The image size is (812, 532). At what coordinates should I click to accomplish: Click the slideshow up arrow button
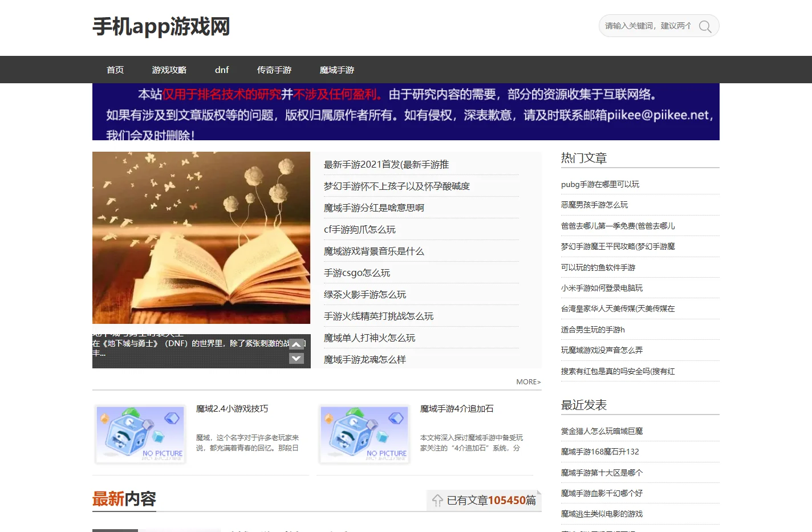pos(297,344)
